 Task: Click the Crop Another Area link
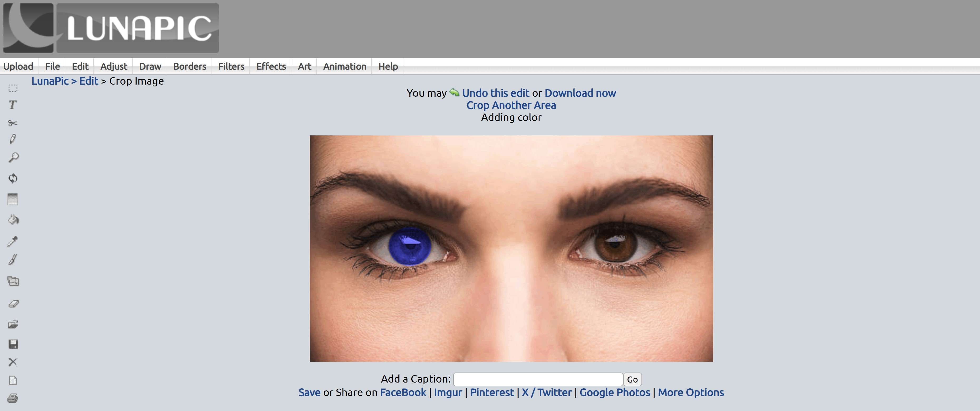click(511, 105)
